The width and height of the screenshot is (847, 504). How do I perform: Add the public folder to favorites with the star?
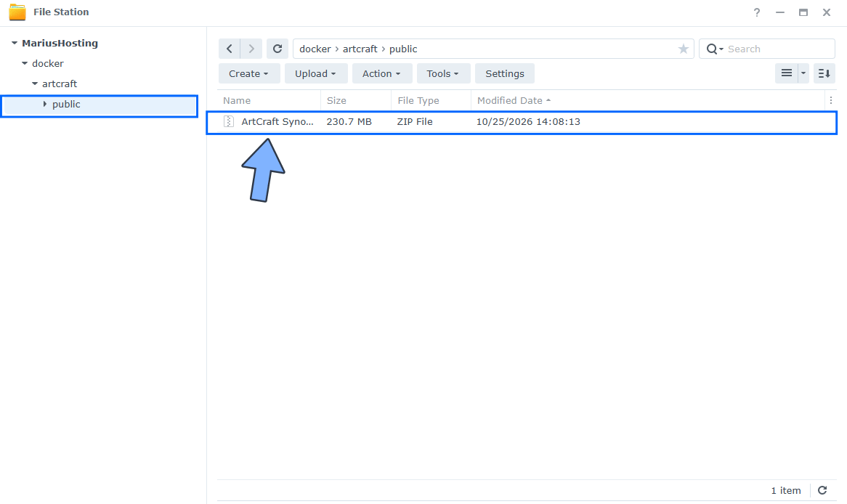684,49
